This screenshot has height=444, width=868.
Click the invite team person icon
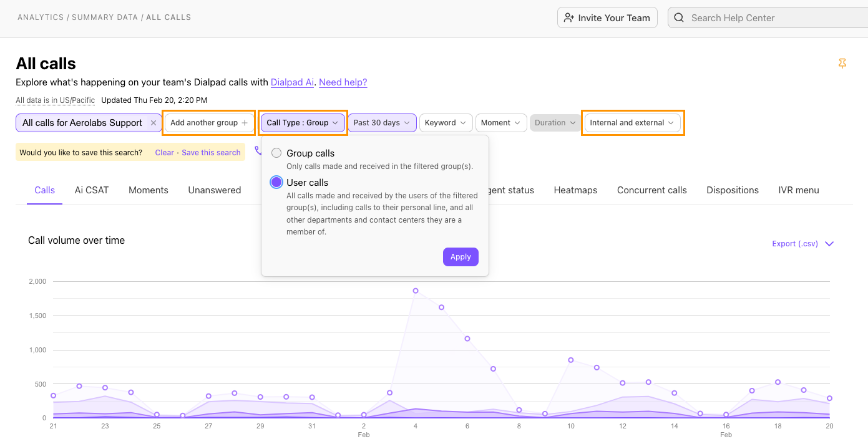coord(568,17)
